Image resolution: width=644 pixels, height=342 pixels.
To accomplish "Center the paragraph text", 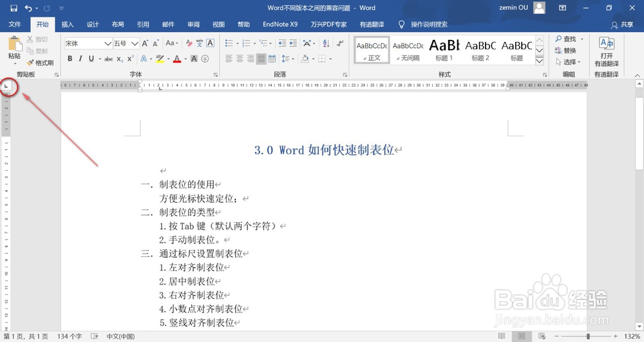I will (x=240, y=59).
